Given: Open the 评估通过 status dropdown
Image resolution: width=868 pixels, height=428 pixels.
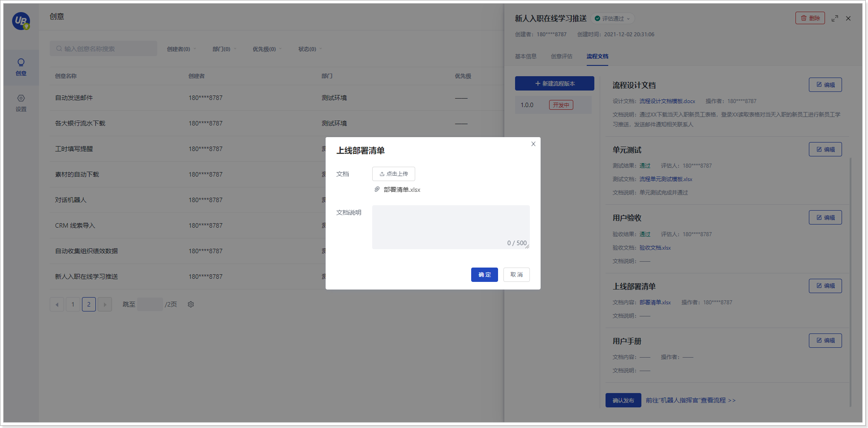Looking at the screenshot, I should (612, 18).
